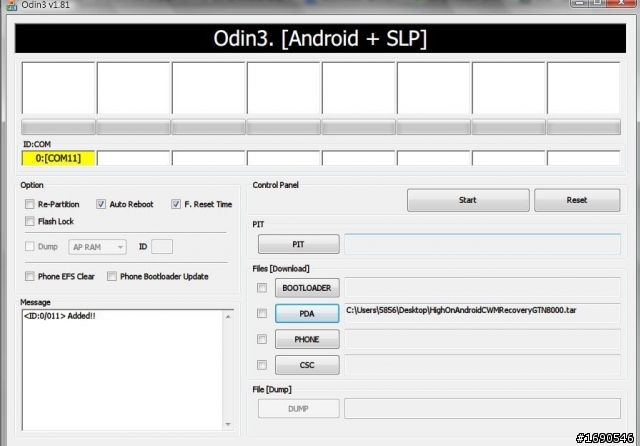Click the first empty device status box
Screen dimensions: 640x446
58,88
